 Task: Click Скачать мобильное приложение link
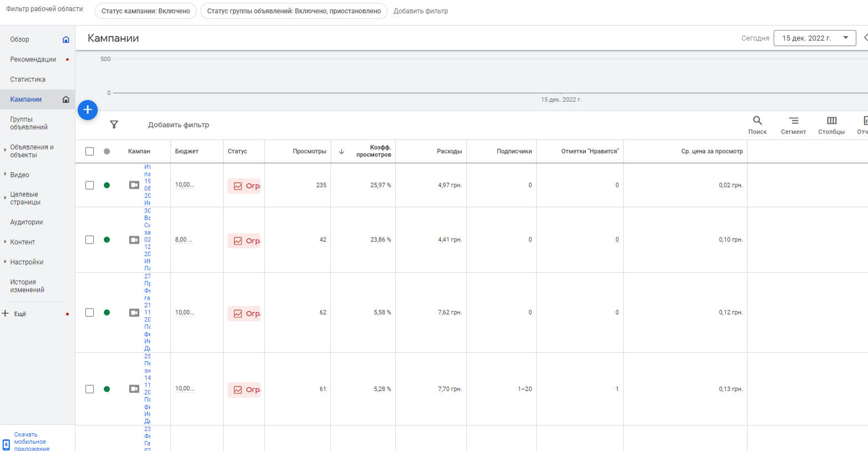32,442
